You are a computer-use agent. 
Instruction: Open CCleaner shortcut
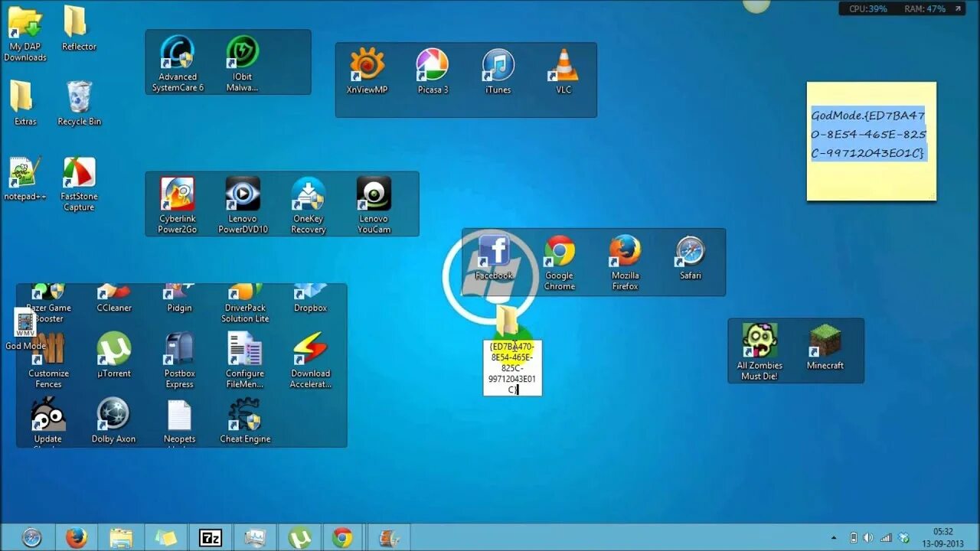click(x=114, y=299)
